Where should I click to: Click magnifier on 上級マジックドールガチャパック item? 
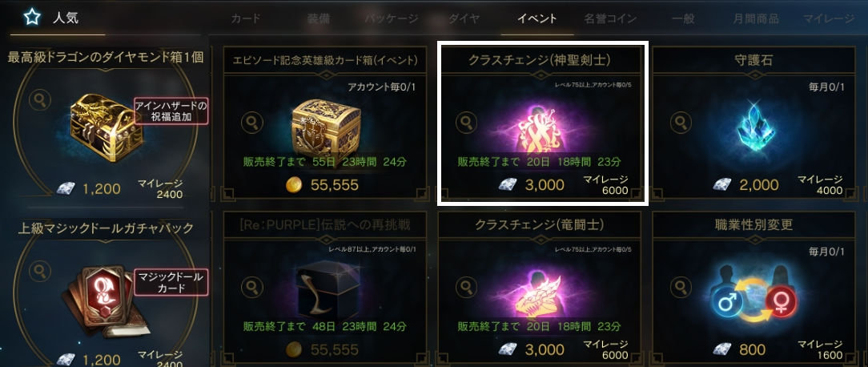(x=40, y=271)
